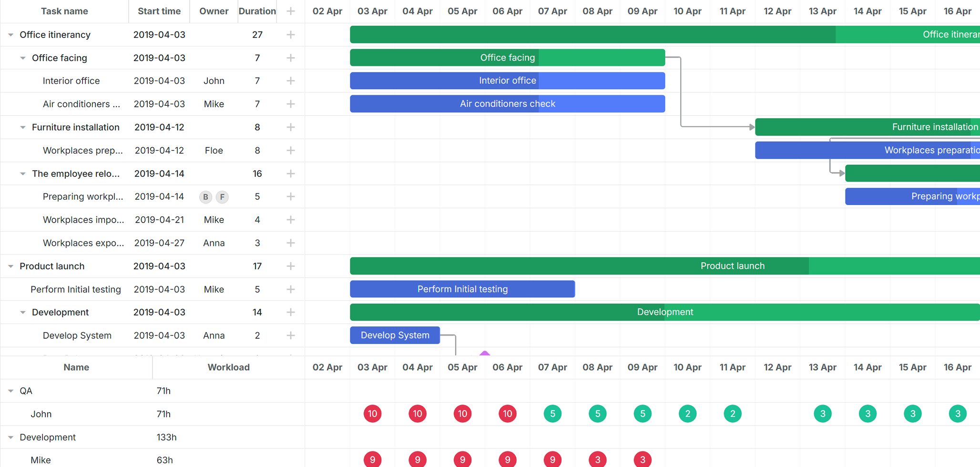Click the add column plus icon in header

click(291, 11)
